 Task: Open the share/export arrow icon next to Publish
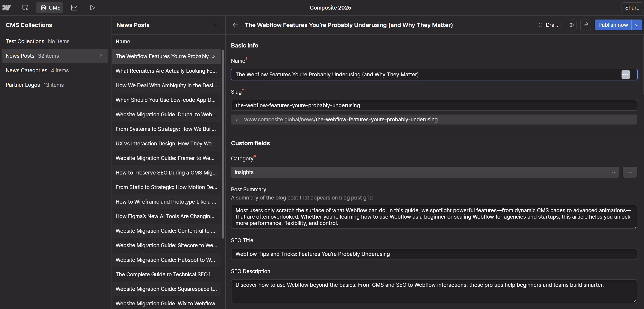585,25
